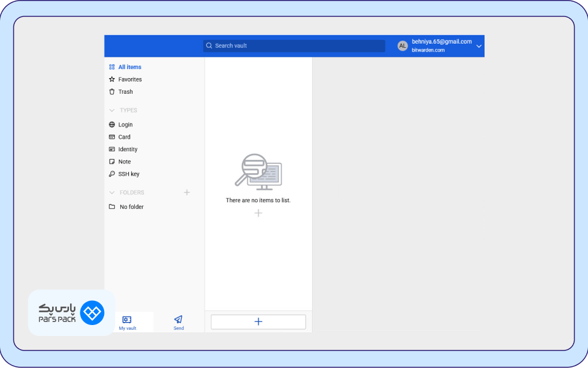
Task: Click the No folder icon
Action: [x=112, y=207]
